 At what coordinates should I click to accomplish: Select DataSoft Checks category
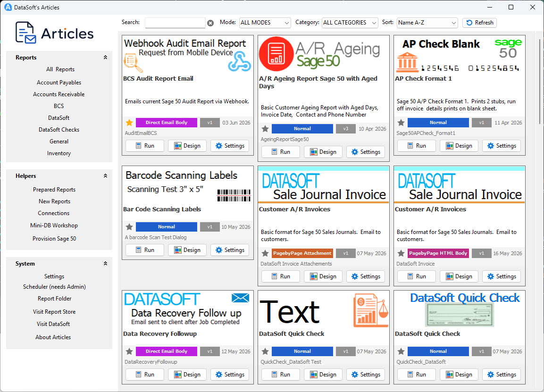pyautogui.click(x=59, y=130)
